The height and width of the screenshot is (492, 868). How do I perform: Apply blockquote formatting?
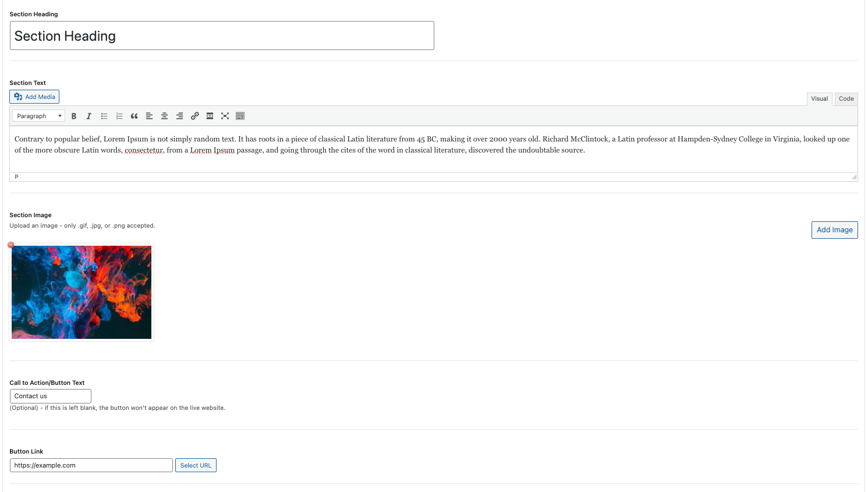[134, 116]
